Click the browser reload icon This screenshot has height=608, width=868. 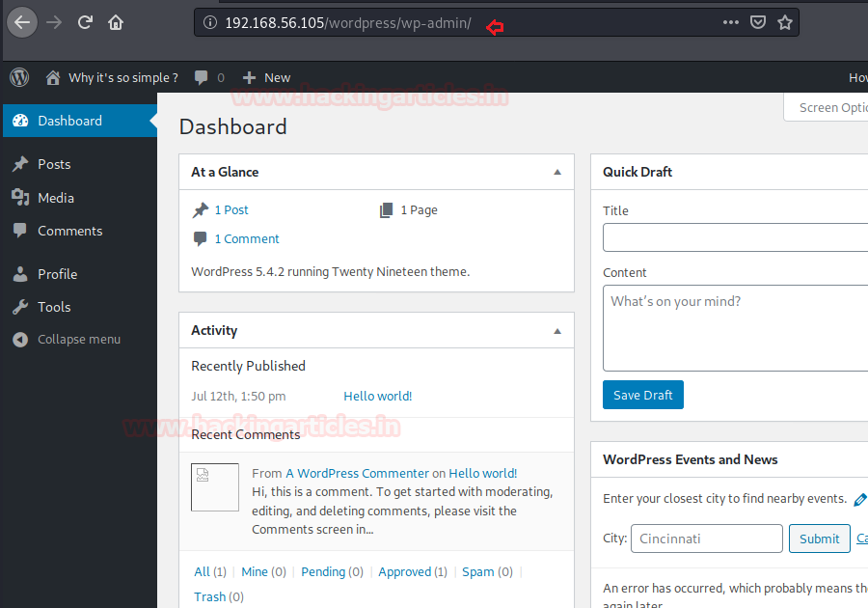coord(85,22)
